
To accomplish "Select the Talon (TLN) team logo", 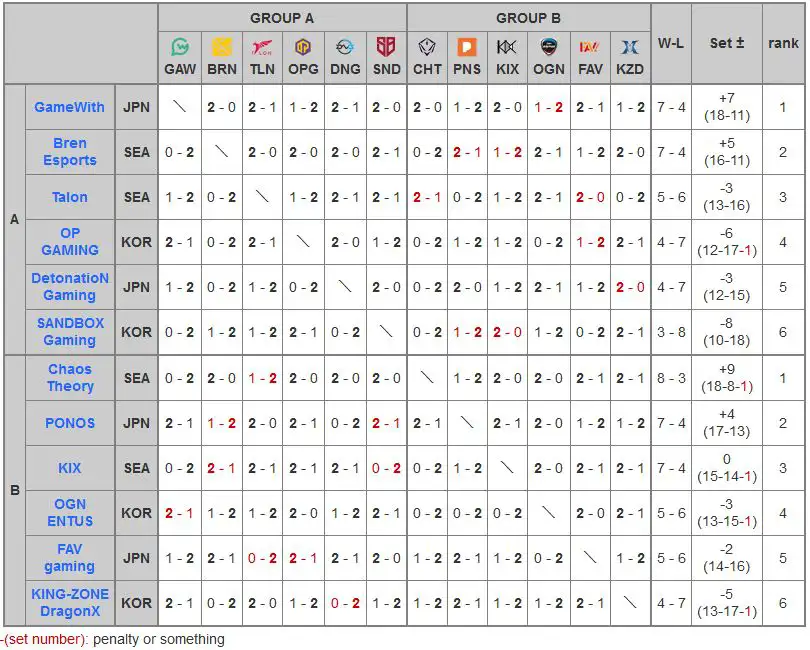I will [x=262, y=46].
